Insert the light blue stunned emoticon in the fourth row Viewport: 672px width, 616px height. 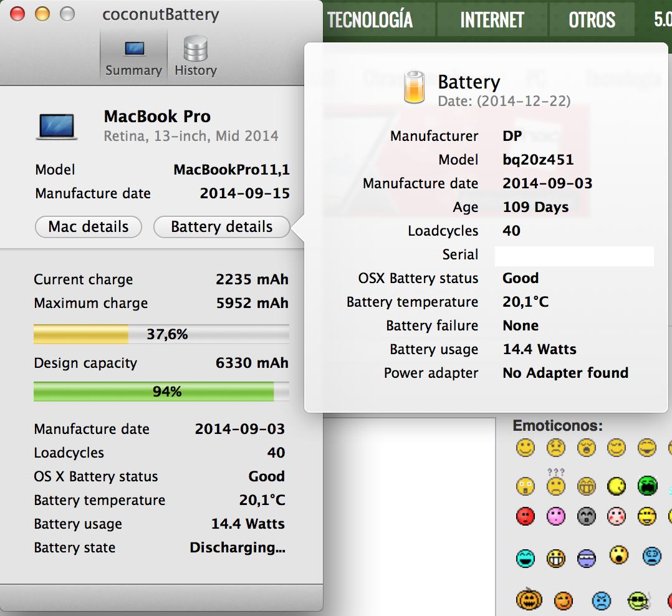click(x=651, y=556)
